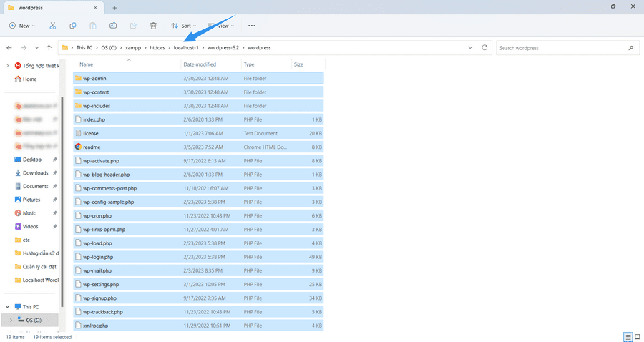Click the Paste clipboard icon

tap(93, 26)
